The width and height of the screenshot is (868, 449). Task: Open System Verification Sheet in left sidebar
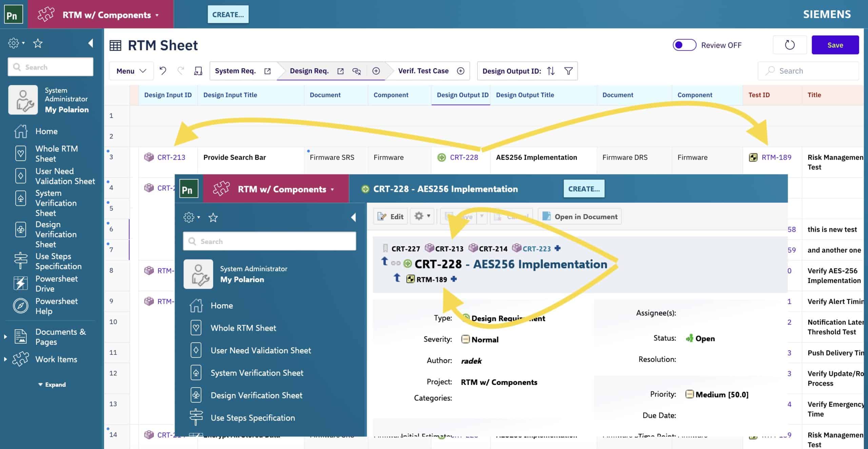(56, 203)
